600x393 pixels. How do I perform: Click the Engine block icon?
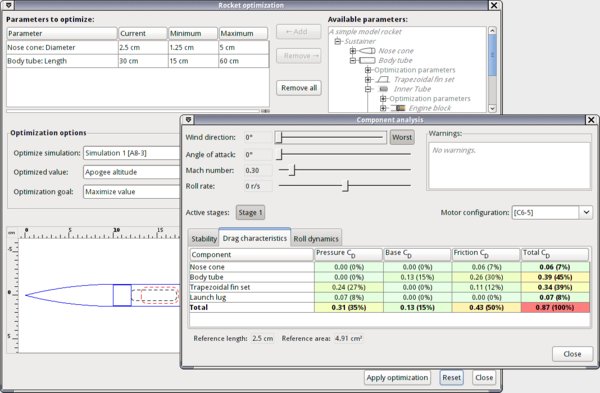tap(398, 108)
